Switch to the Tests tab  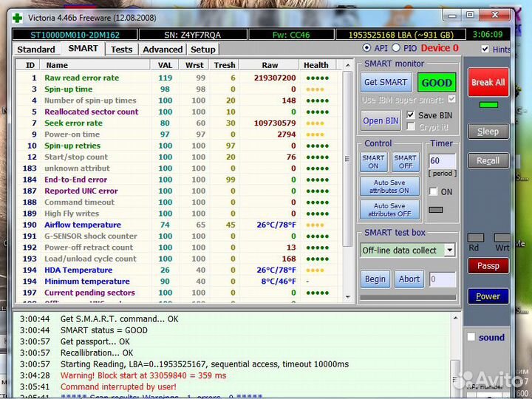[121, 50]
